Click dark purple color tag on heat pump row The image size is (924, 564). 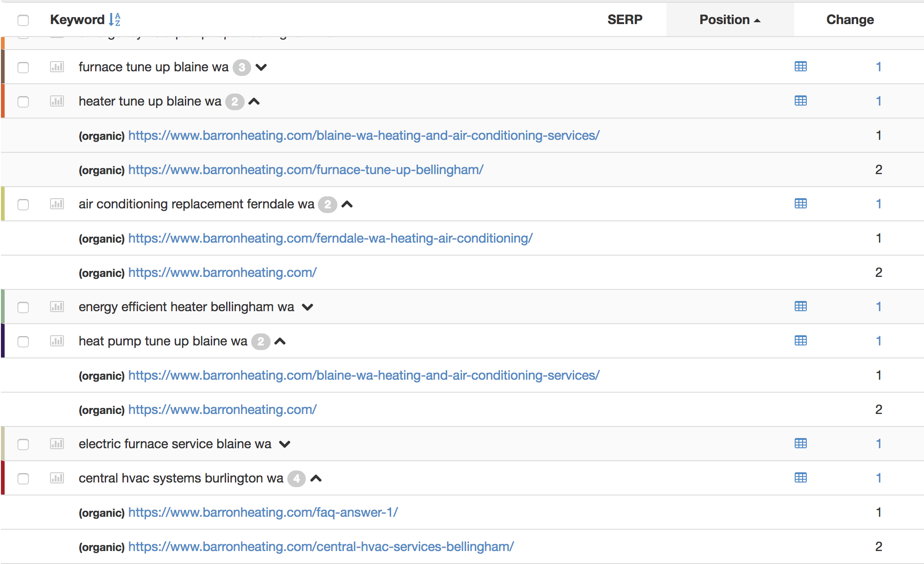3,341
